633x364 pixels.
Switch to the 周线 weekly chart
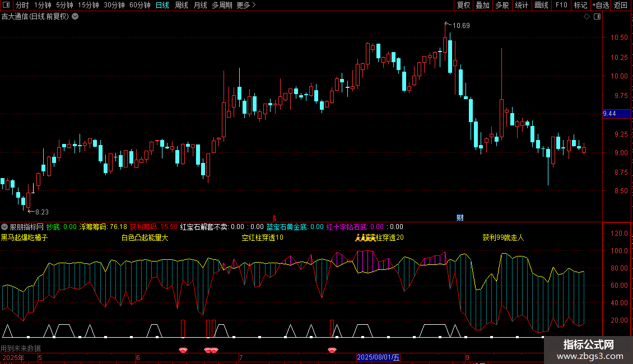tap(181, 5)
